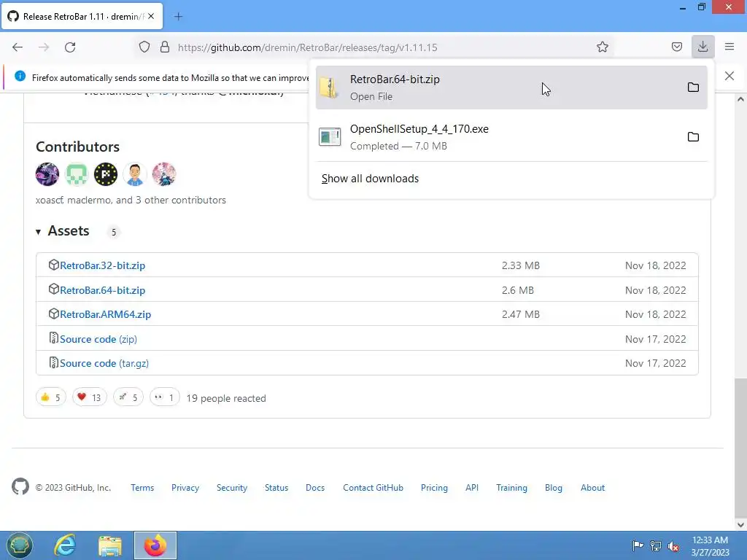
Task: Open the About footer link
Action: pos(592,488)
